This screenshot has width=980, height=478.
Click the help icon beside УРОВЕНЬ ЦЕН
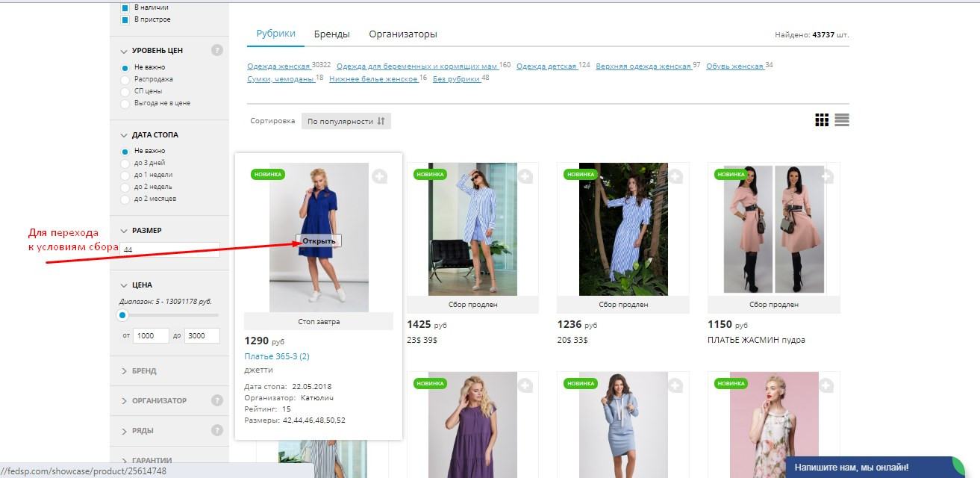[217, 51]
